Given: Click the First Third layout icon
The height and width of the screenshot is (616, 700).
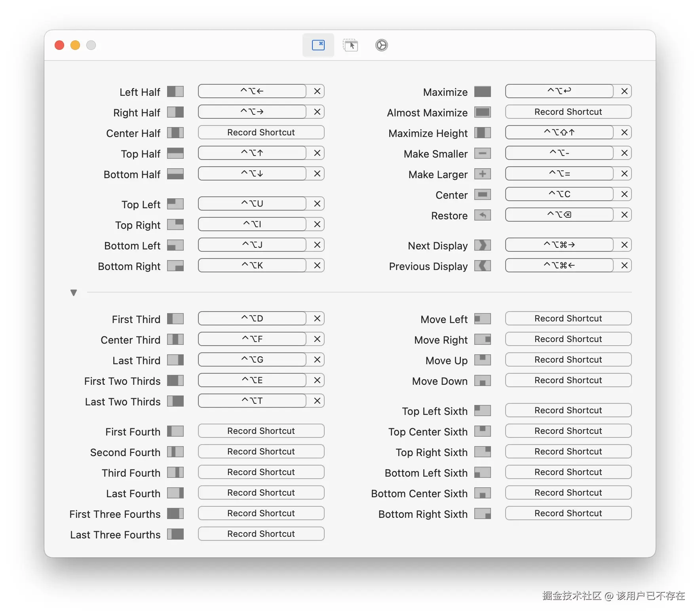Looking at the screenshot, I should pos(175,319).
